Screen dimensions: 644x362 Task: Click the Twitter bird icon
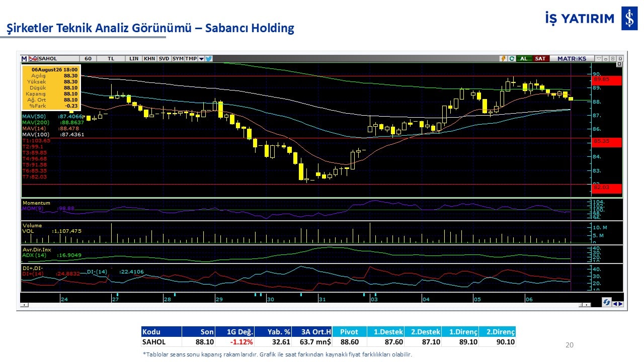209,58
